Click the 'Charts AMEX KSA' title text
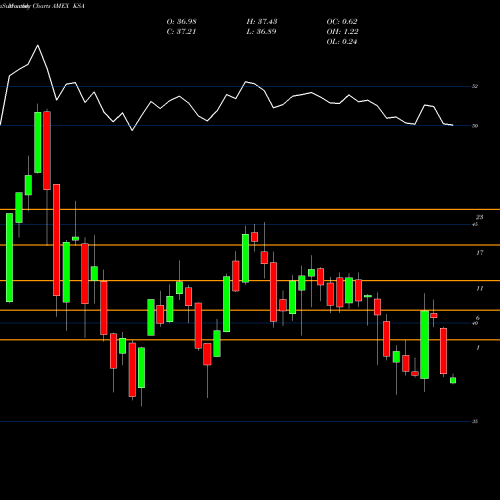Image resolution: width=500 pixels, height=500 pixels. pos(59,6)
